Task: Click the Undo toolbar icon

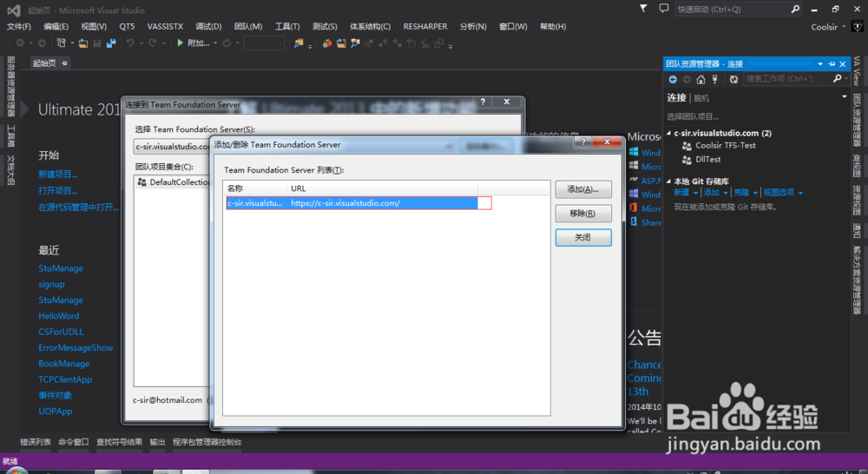Action: pos(130,43)
